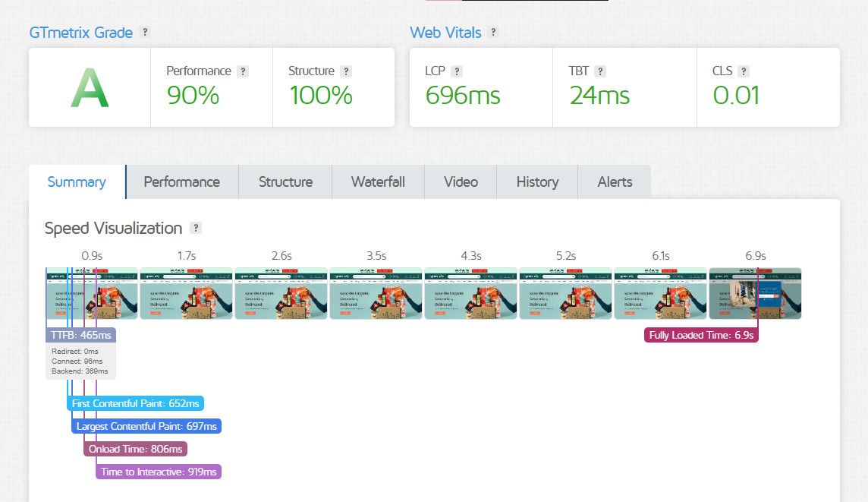Click the Web Vitals help icon

coord(493,33)
